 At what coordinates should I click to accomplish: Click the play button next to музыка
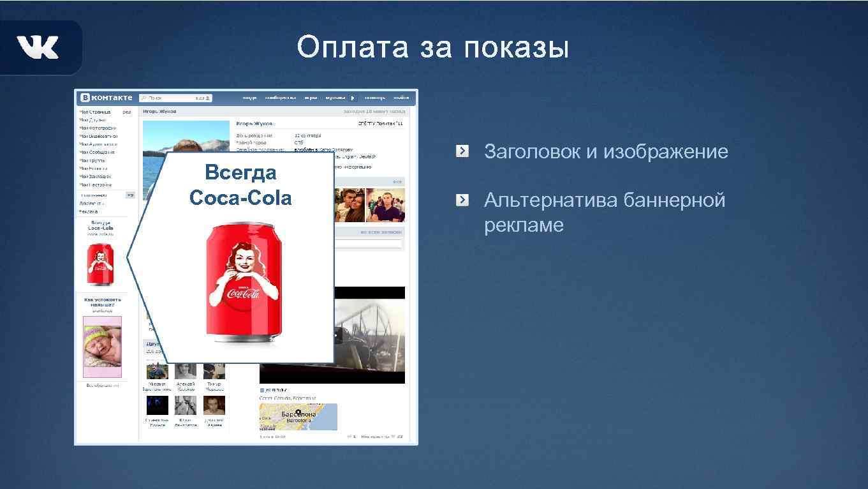click(353, 98)
